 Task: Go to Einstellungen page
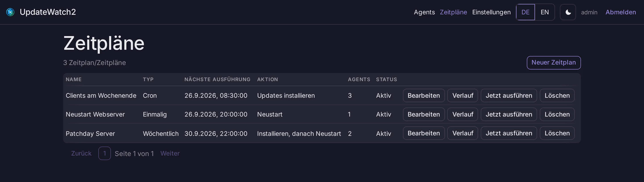(x=491, y=12)
